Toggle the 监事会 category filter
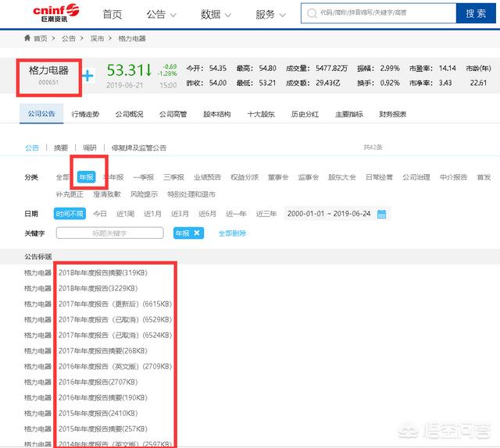The height and width of the screenshot is (448, 500). (308, 177)
